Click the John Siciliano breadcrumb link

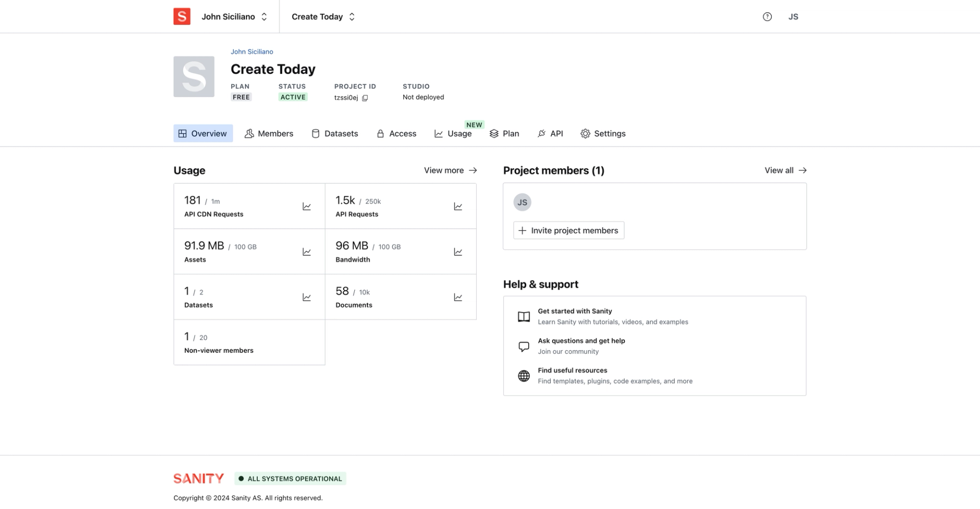[252, 52]
